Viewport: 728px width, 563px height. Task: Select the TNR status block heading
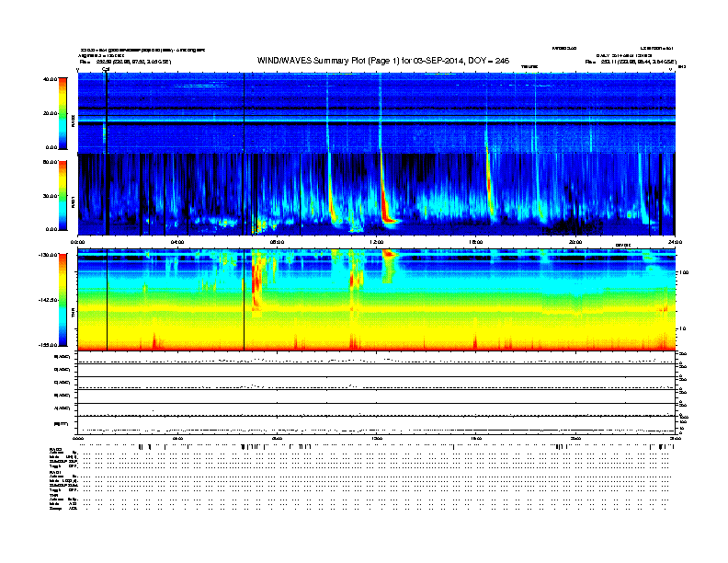[x=53, y=495]
